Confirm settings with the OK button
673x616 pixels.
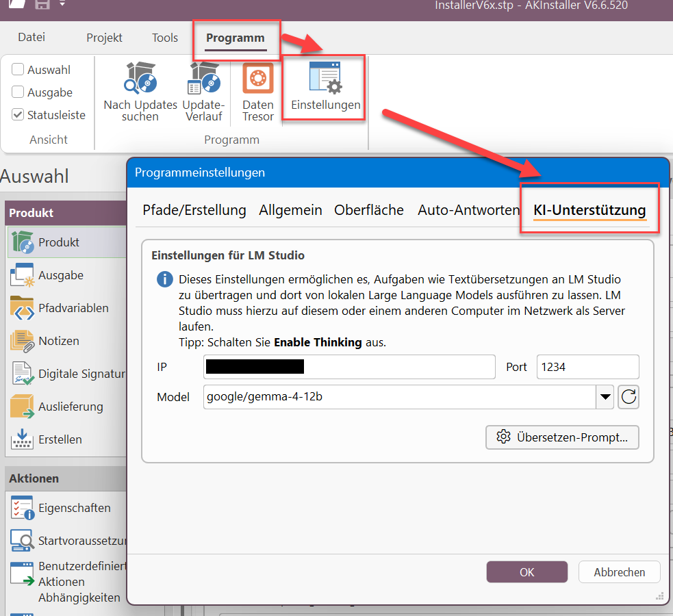(527, 572)
